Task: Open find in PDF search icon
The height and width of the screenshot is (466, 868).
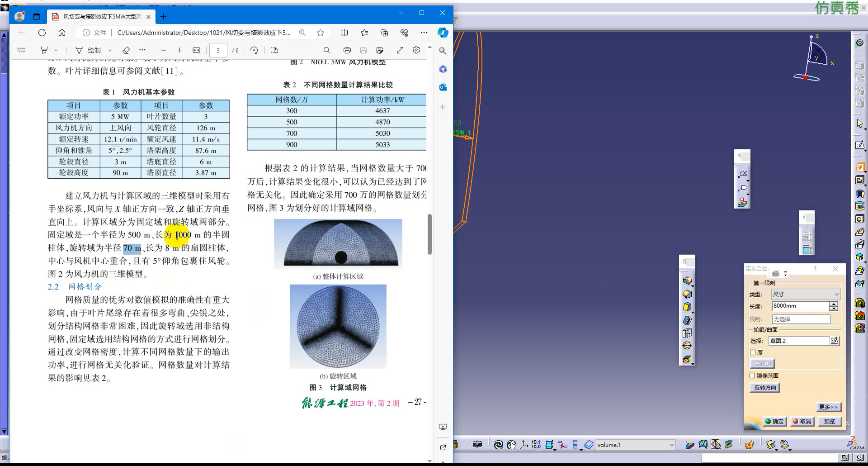Action: click(x=327, y=50)
